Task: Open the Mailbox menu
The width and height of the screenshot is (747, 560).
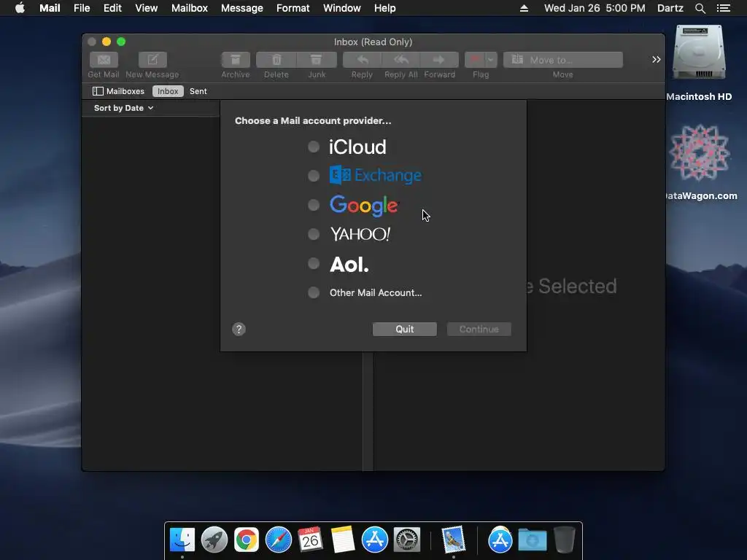Action: click(190, 8)
